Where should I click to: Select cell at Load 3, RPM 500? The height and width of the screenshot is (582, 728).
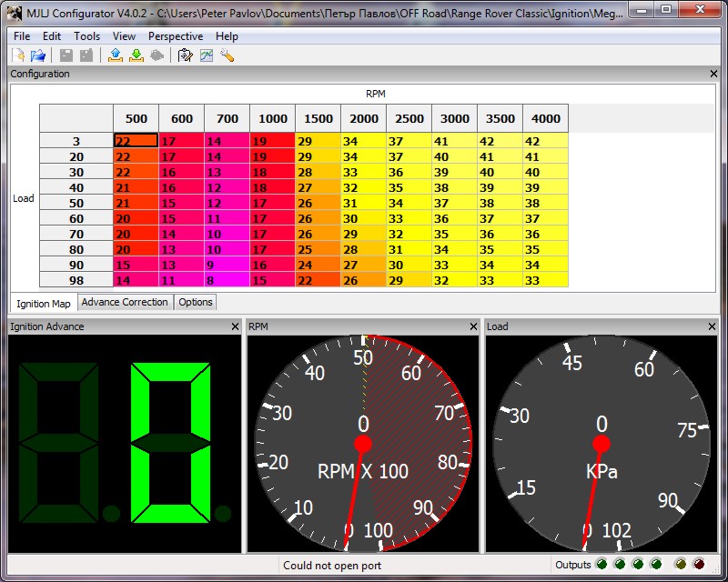pyautogui.click(x=136, y=141)
